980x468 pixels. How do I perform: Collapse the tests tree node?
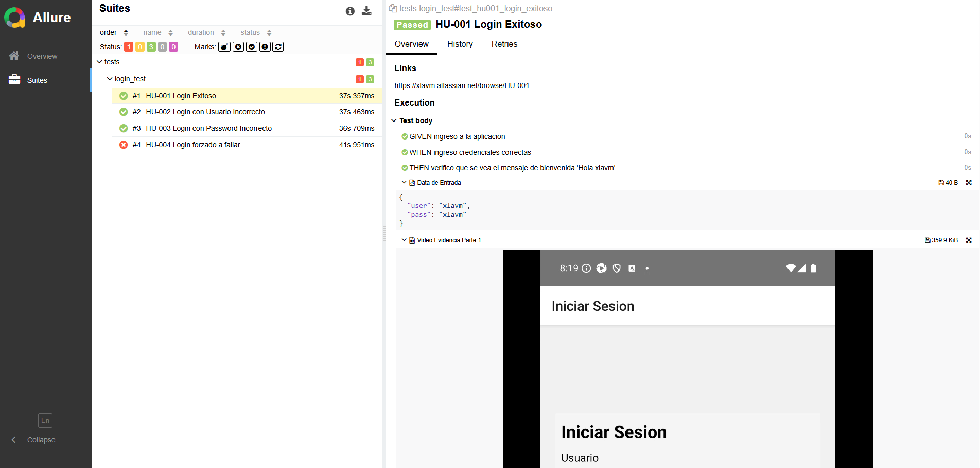(x=99, y=62)
